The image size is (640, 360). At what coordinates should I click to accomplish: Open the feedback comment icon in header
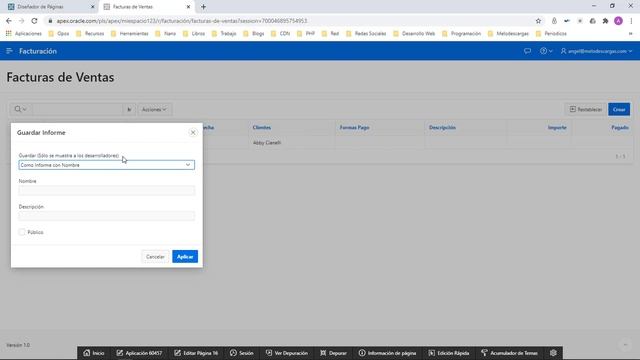click(527, 51)
